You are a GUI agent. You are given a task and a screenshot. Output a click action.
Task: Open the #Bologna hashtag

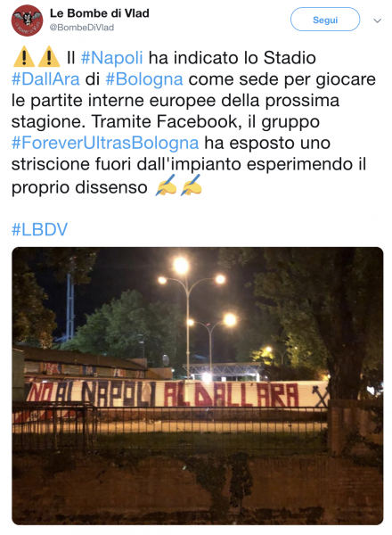click(x=144, y=78)
